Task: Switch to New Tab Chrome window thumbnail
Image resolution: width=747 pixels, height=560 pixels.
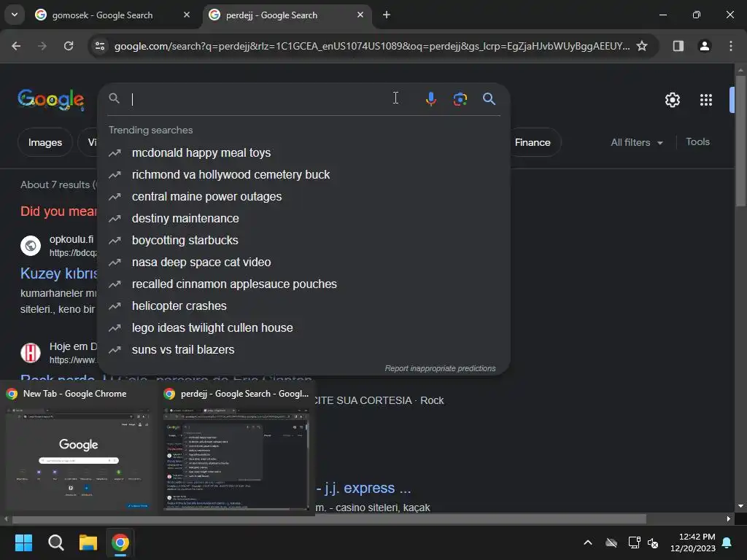Action: [79, 448]
